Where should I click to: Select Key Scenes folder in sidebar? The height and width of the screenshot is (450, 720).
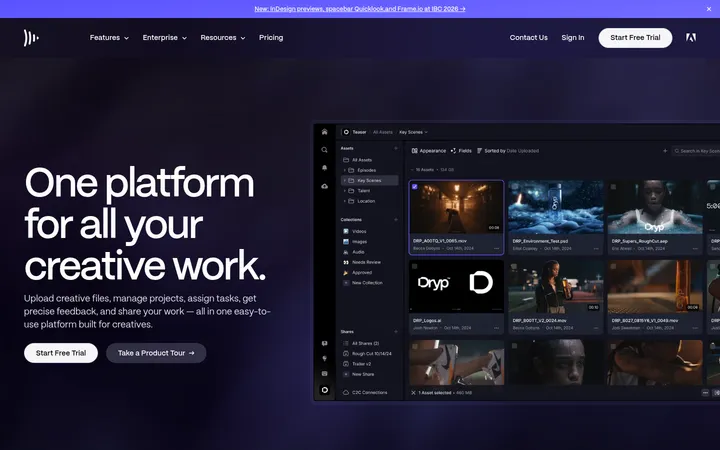click(370, 180)
